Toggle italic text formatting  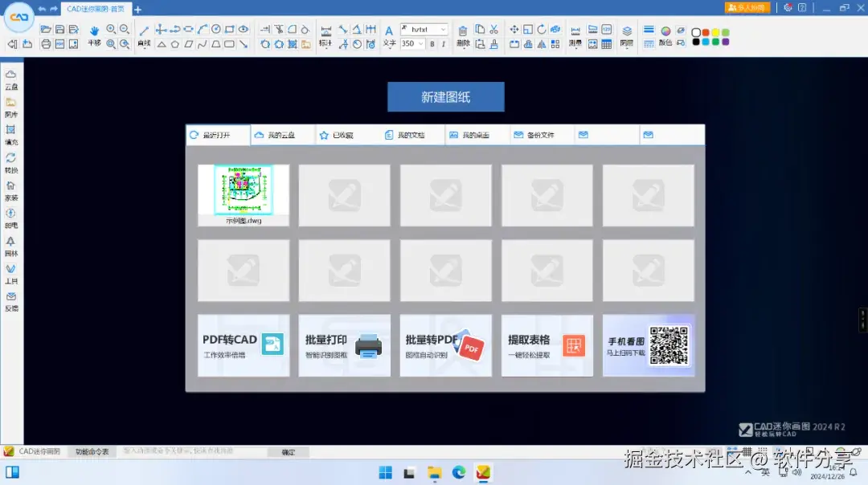444,43
